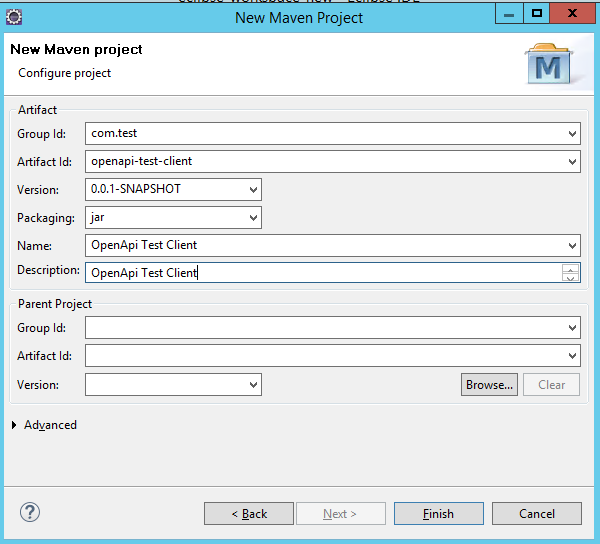Screen dimensions: 600x544
Task: Open the Packaging jar dropdown
Action: pyautogui.click(x=253, y=218)
